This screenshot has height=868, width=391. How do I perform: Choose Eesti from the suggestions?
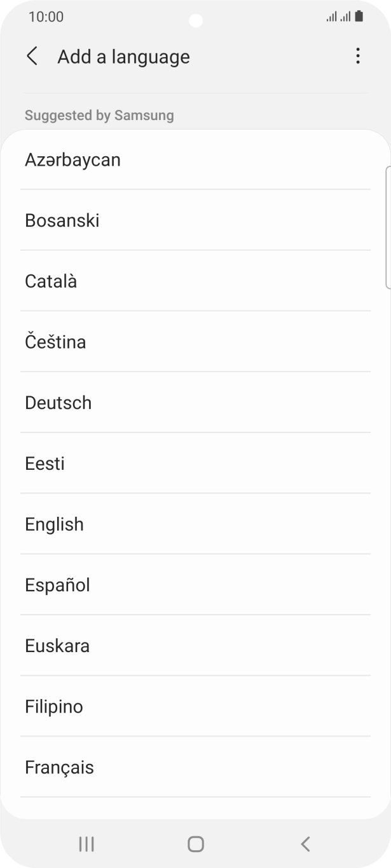(45, 464)
